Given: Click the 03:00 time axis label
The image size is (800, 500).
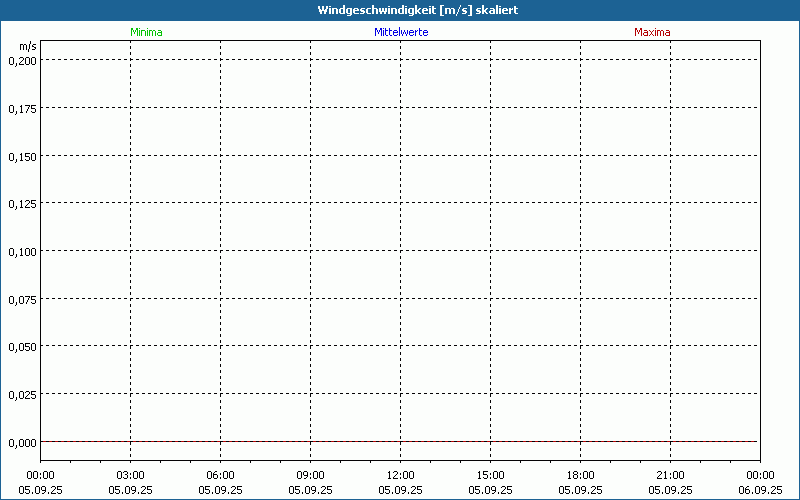Looking at the screenshot, I should coord(130,475).
